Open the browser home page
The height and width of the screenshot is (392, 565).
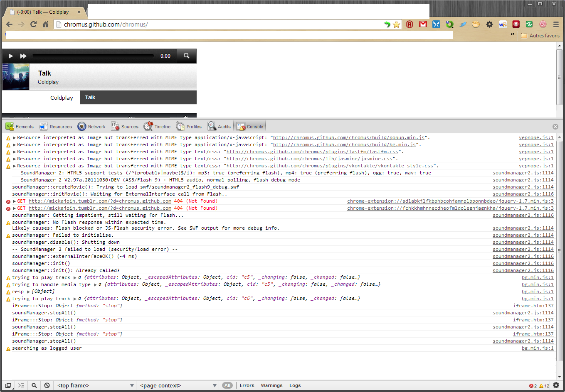[x=46, y=24]
